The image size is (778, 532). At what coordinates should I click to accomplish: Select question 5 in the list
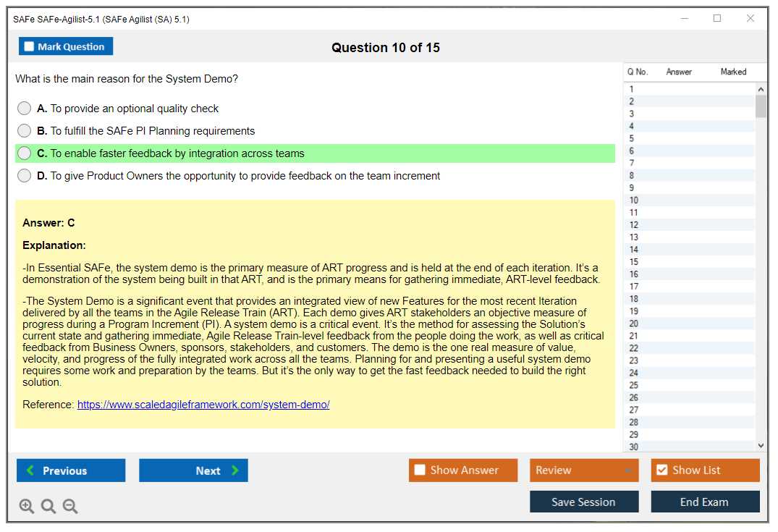pos(689,138)
